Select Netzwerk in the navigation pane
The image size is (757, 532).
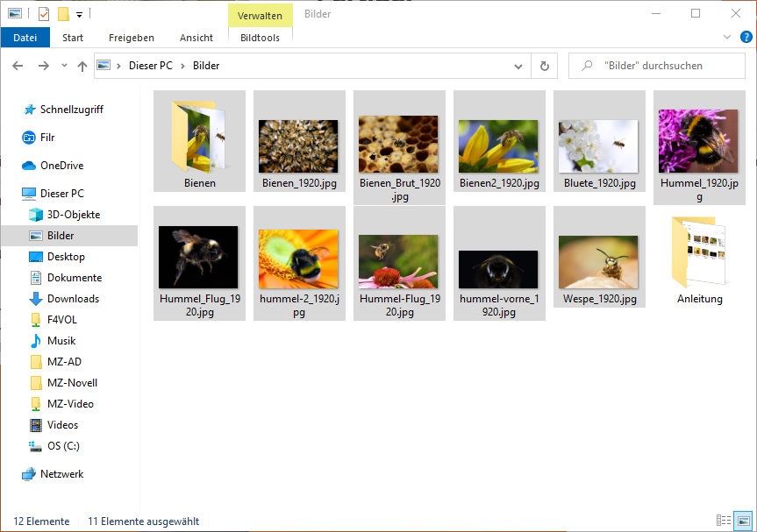tap(53, 474)
